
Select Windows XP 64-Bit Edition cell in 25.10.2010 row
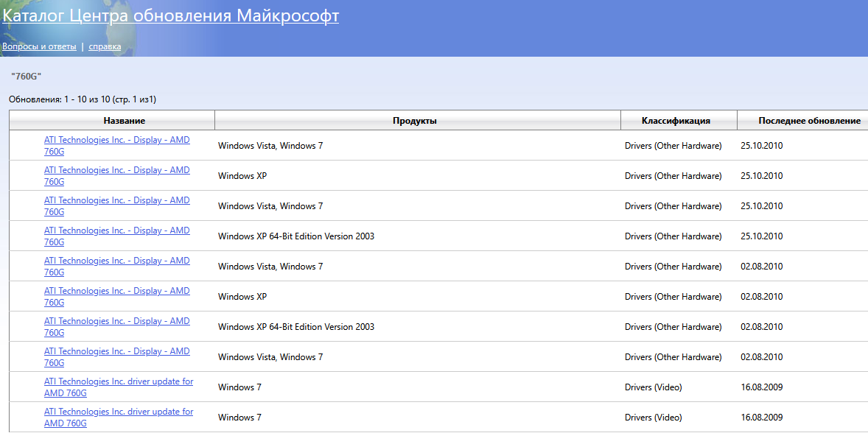click(x=296, y=236)
